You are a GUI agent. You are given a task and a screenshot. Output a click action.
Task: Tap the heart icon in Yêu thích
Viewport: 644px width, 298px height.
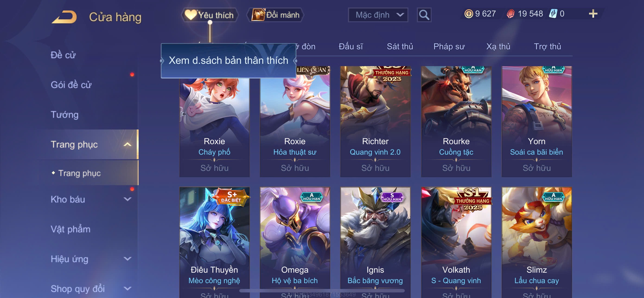tap(191, 15)
